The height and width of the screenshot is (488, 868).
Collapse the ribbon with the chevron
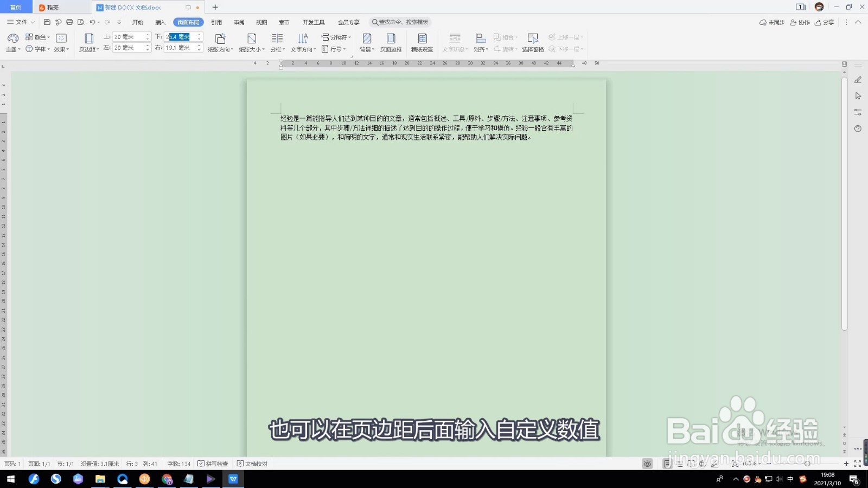[858, 22]
